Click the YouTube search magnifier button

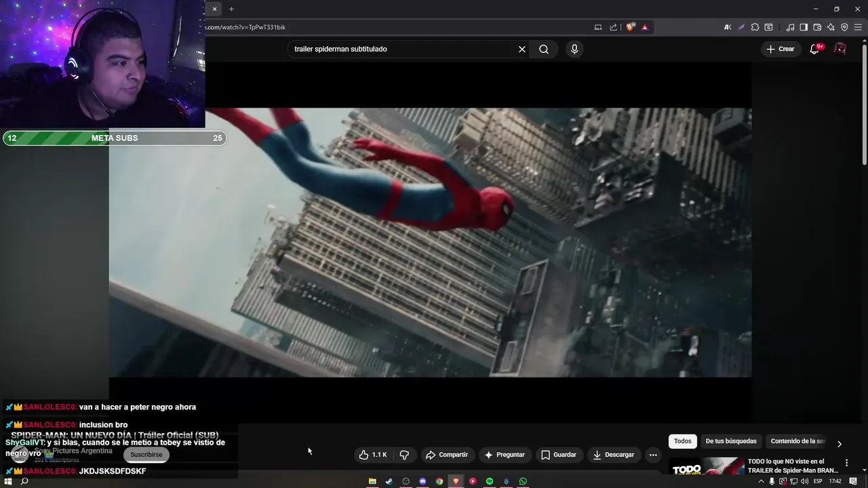tap(544, 49)
